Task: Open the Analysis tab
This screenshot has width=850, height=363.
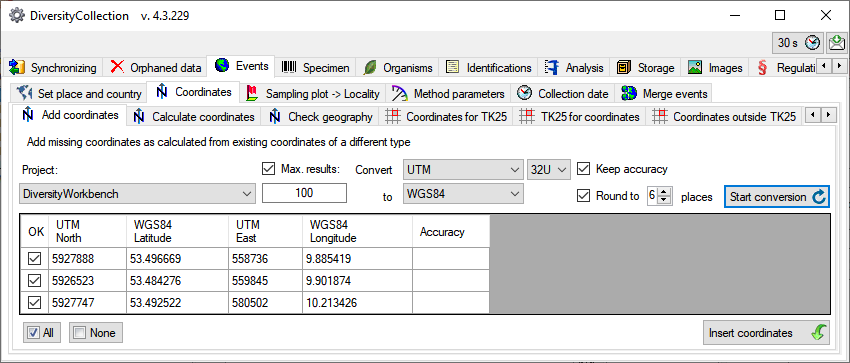Action: click(575, 68)
